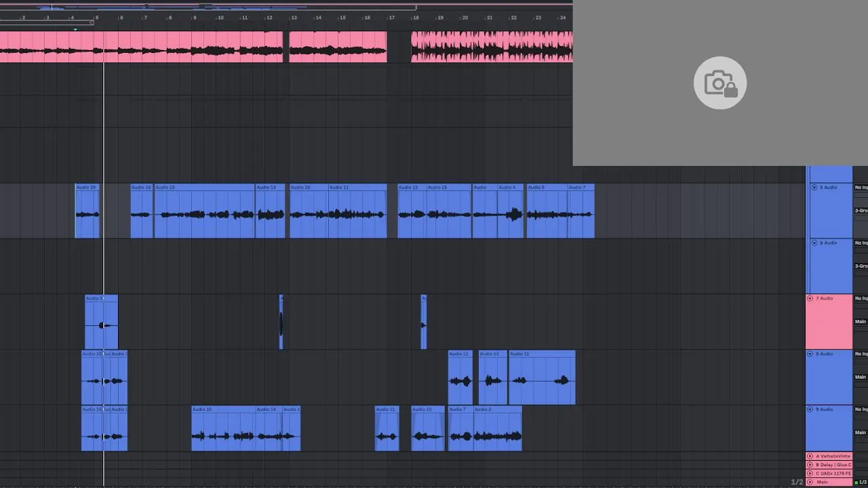This screenshot has width=868, height=488.
Task: Select the Audio 4 clip on track 5
Action: [x=511, y=211]
